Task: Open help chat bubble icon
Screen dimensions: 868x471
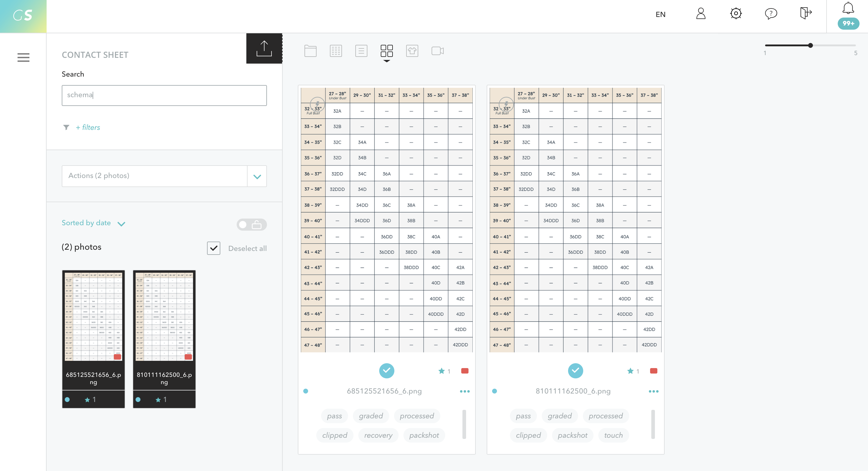Action: click(x=771, y=14)
